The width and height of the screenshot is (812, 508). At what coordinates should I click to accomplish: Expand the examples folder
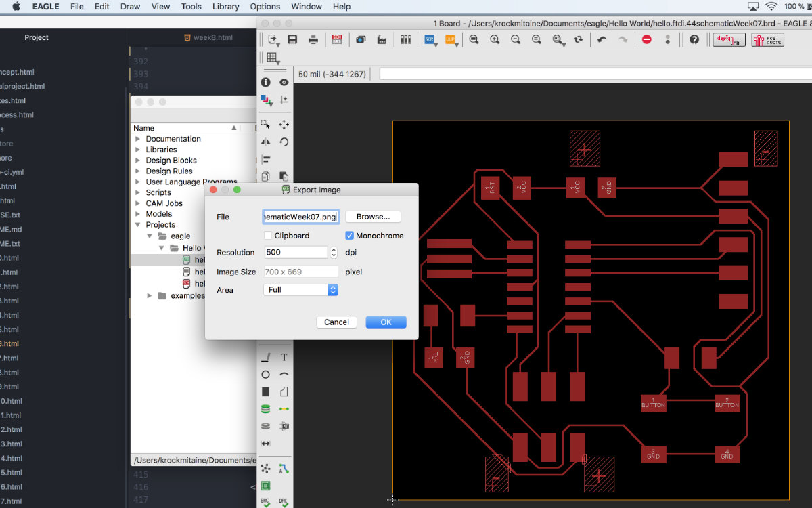click(x=150, y=295)
